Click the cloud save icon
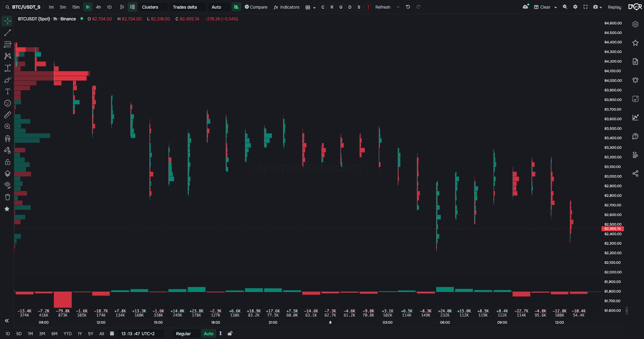This screenshot has width=644, height=339. (x=526, y=7)
